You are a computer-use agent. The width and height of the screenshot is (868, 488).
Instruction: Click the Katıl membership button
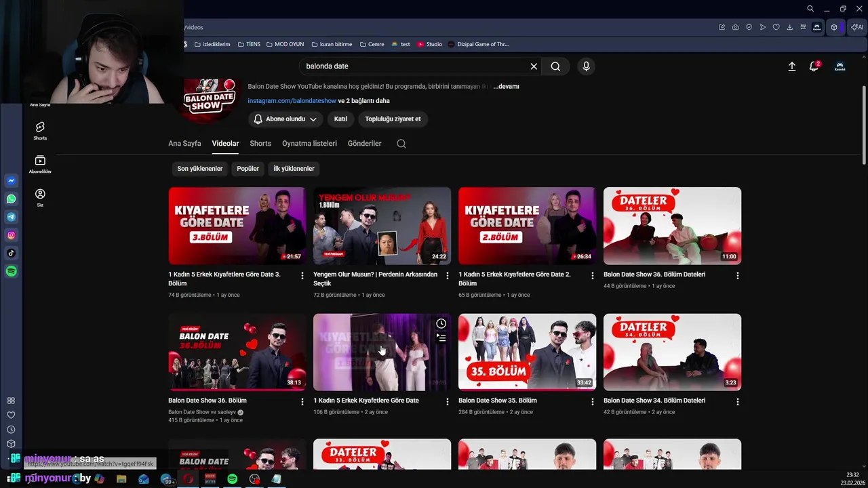click(x=340, y=119)
